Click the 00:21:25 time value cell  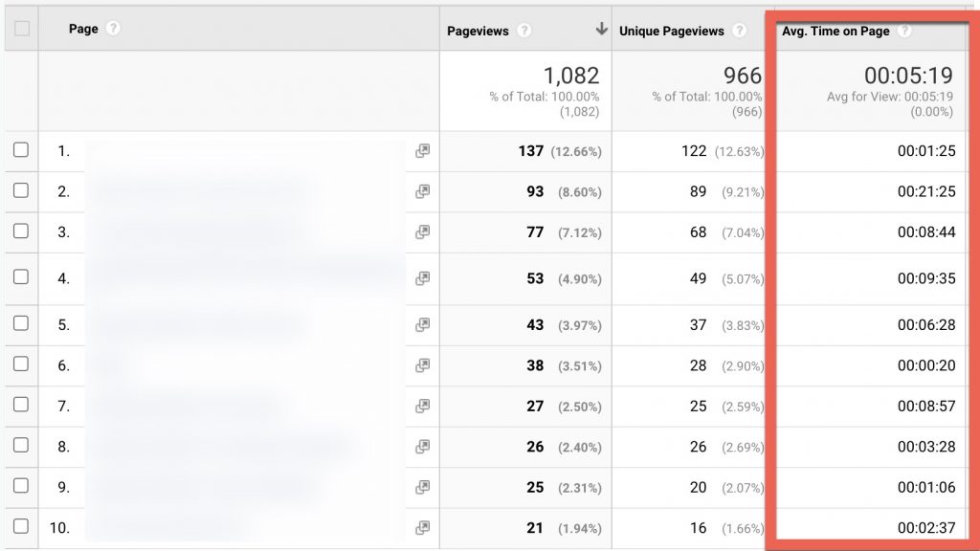pyautogui.click(x=925, y=191)
